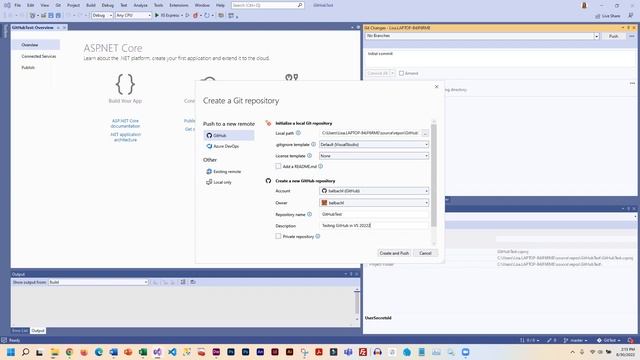The width and height of the screenshot is (640, 360).
Task: Open the Git menu
Action: (x=58, y=5)
